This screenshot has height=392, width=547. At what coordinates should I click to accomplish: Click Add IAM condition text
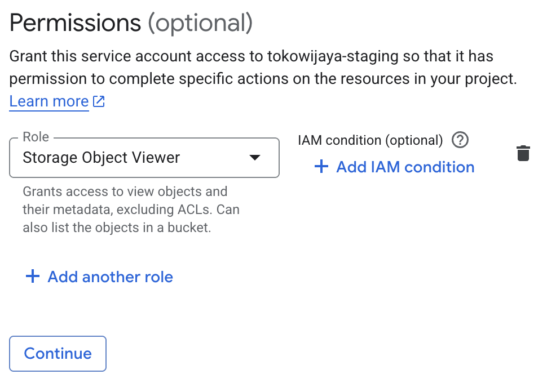405,167
